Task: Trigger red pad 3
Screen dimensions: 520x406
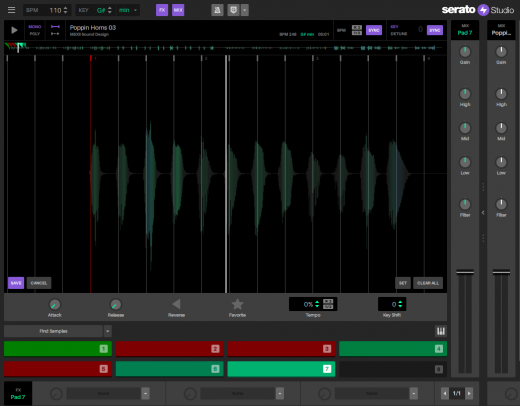Action: 281,349
